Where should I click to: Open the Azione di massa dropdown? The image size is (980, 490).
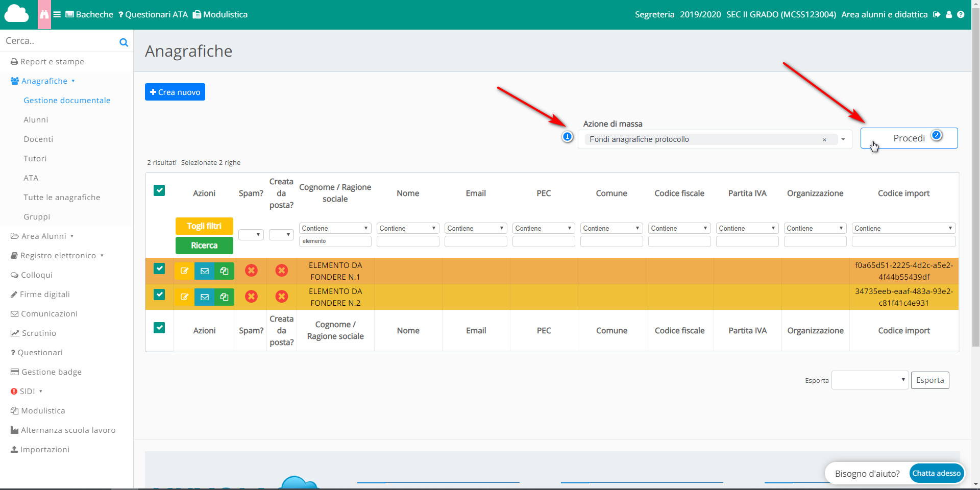click(x=843, y=139)
